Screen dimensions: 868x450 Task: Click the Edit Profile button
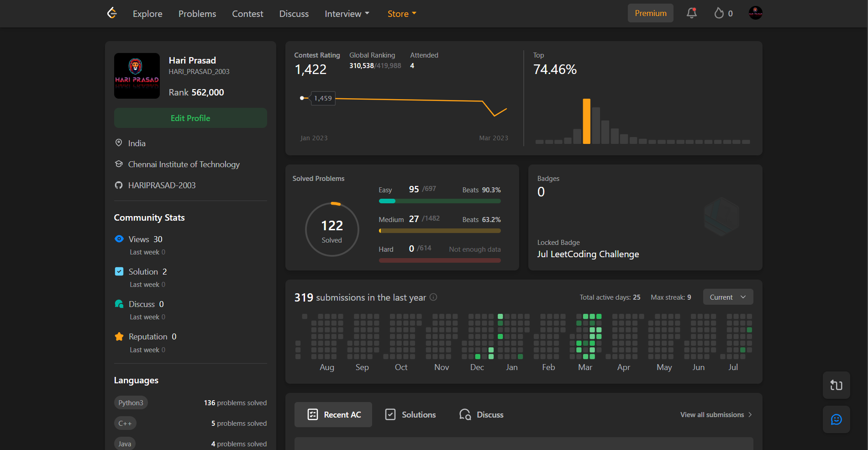190,118
